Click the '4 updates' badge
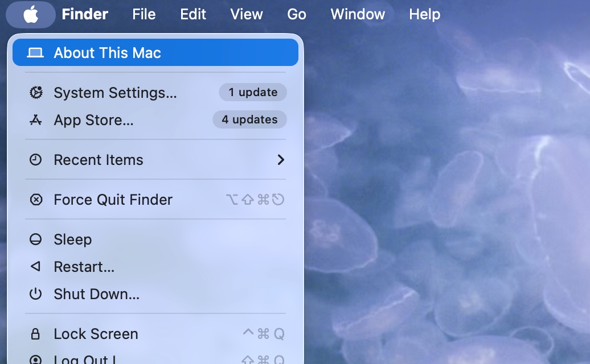The image size is (590, 364). pyautogui.click(x=250, y=119)
